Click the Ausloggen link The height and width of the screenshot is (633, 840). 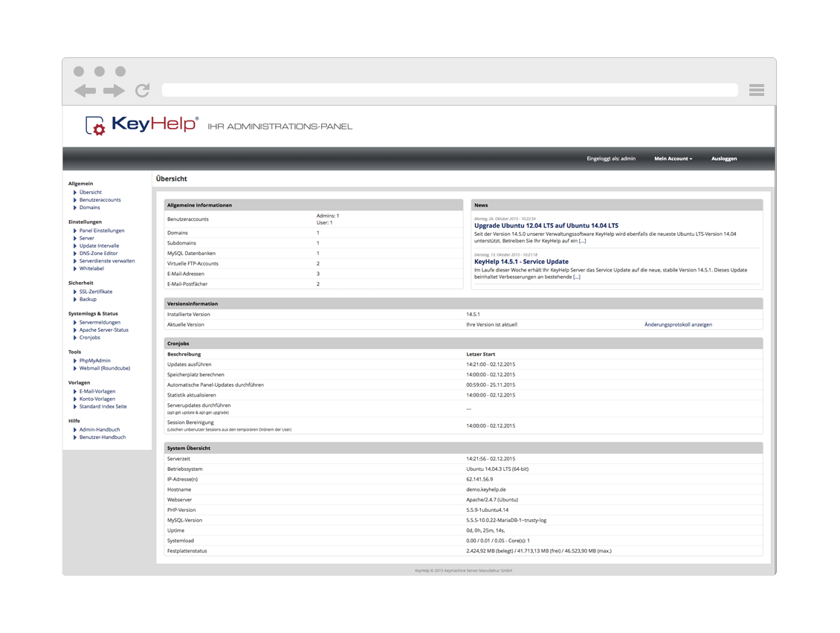pos(723,158)
